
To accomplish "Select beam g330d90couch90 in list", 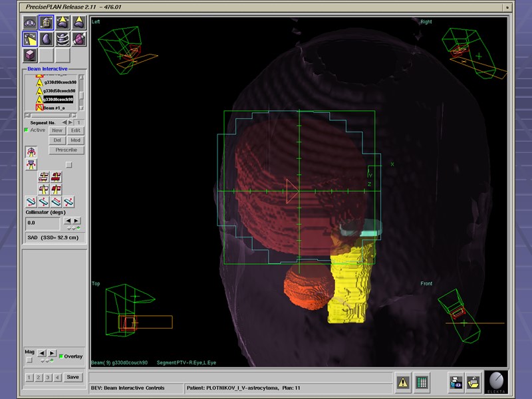I will [x=60, y=82].
